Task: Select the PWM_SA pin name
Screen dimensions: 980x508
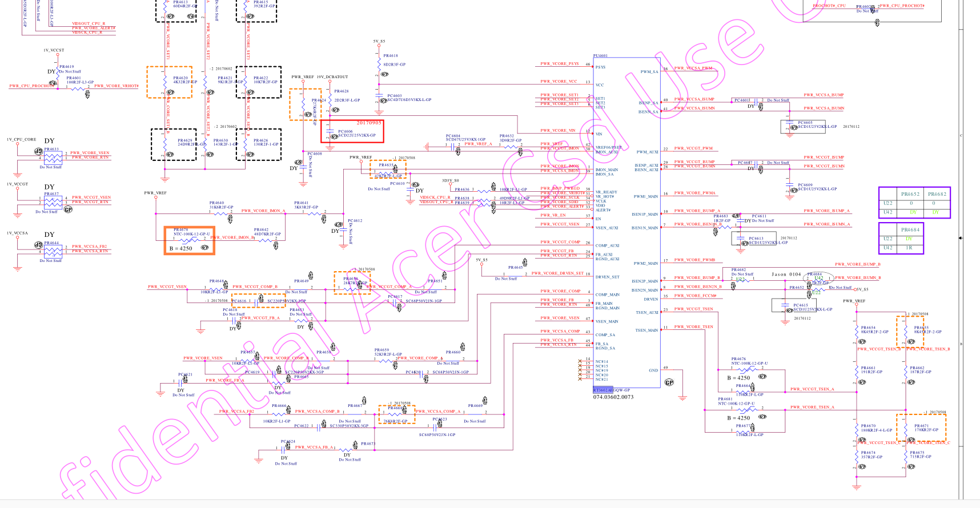Action: [649, 72]
